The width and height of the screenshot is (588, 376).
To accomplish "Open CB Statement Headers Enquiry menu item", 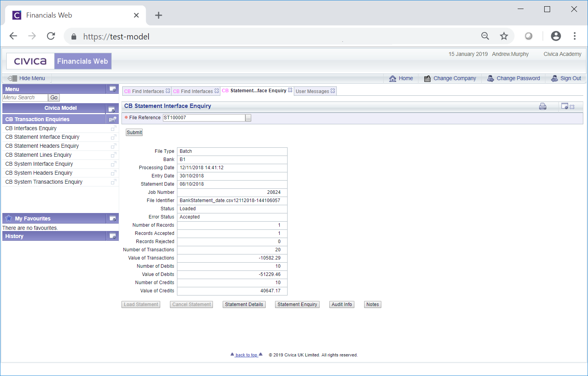I will click(x=42, y=146).
